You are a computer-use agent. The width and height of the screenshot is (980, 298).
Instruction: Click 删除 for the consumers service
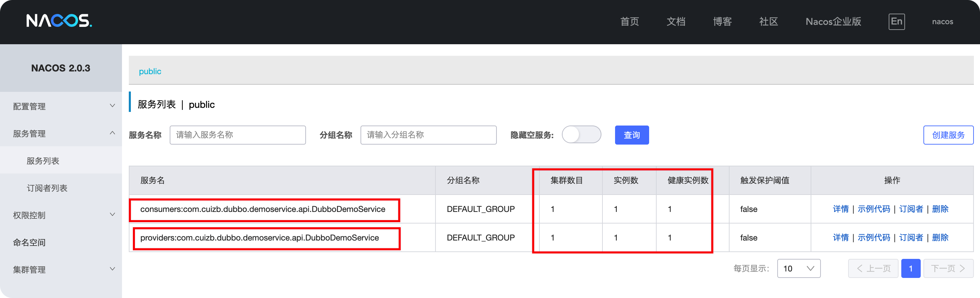(940, 209)
